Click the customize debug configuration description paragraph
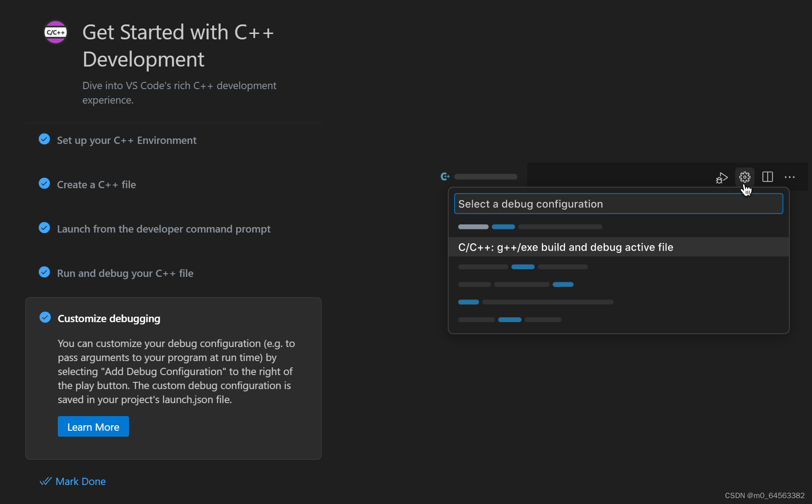Screen dimensions: 812x504 click(176, 371)
